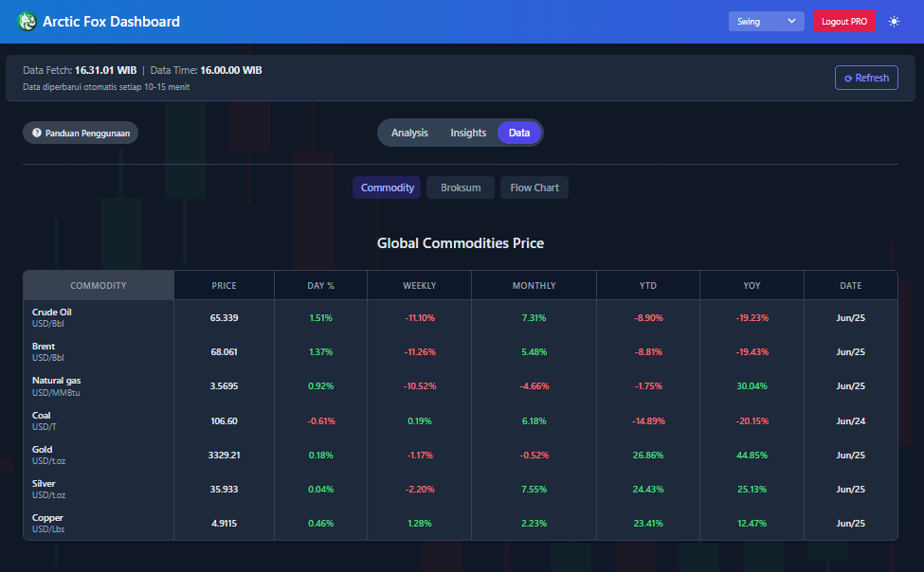Open the Swing mode dropdown
Screen dimensions: 924x572
click(x=766, y=21)
